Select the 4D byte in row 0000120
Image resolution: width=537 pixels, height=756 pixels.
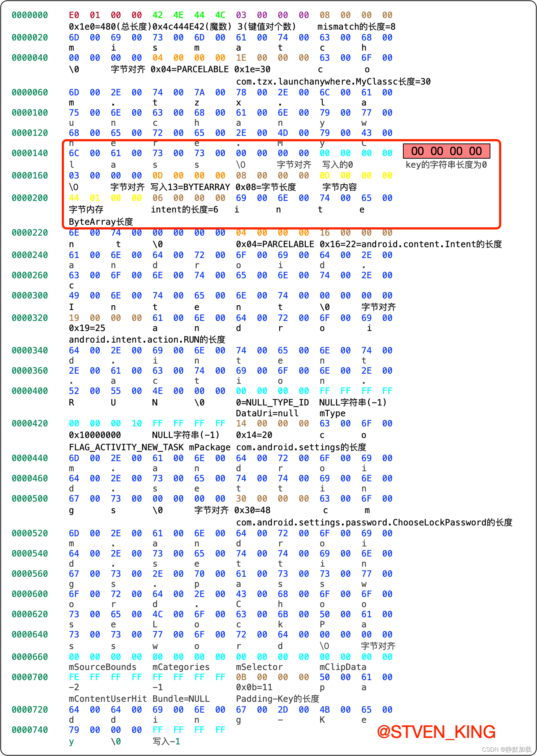[283, 133]
